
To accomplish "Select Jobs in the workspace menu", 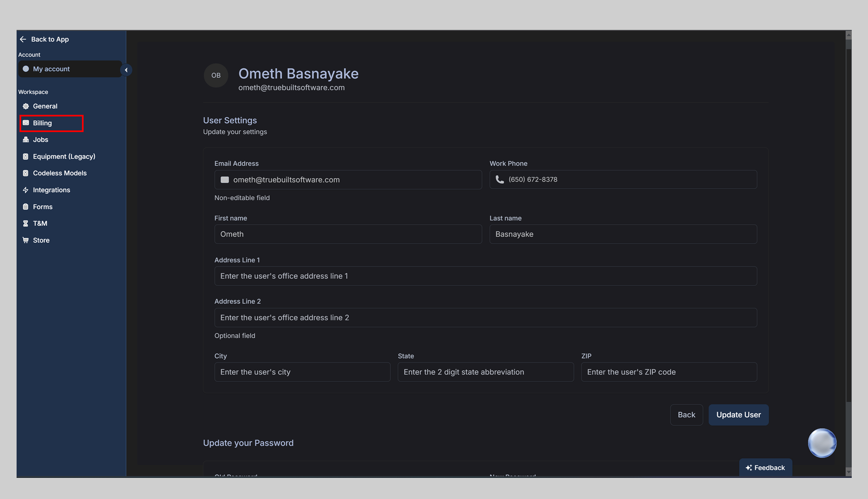I will [40, 140].
